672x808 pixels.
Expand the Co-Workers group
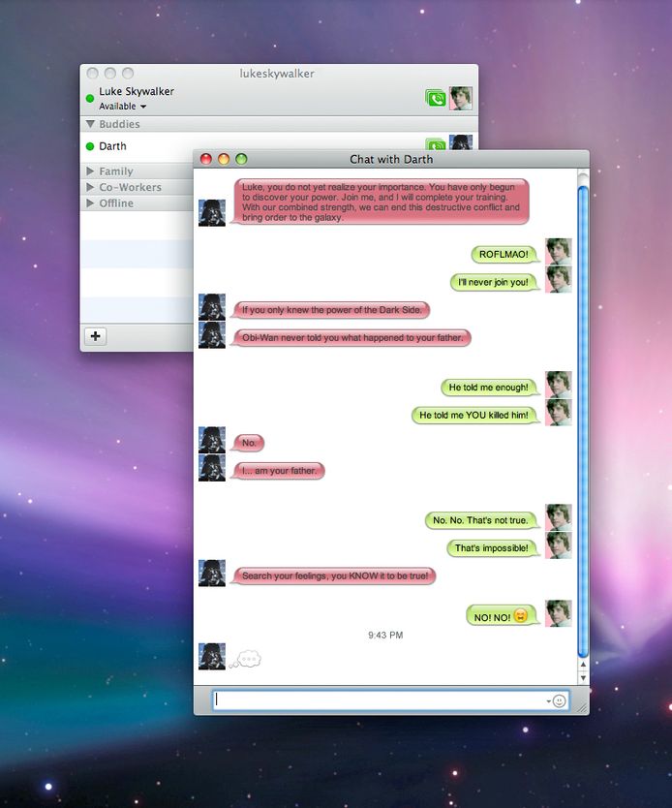click(x=90, y=187)
